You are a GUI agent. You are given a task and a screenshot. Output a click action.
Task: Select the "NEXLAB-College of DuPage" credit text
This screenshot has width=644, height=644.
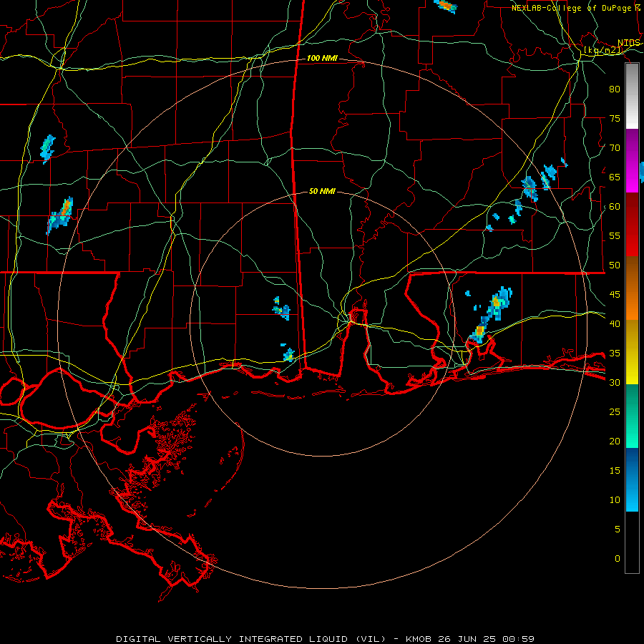point(571,8)
